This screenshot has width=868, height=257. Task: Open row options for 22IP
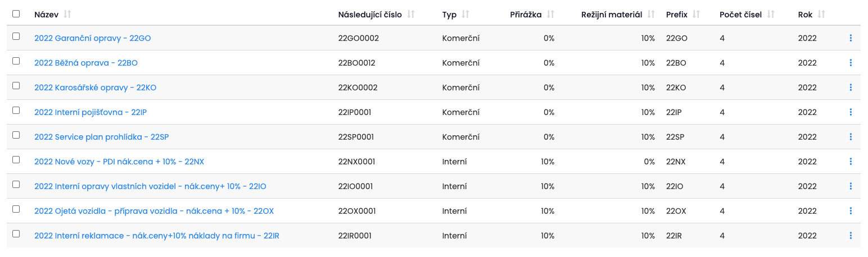851,112
